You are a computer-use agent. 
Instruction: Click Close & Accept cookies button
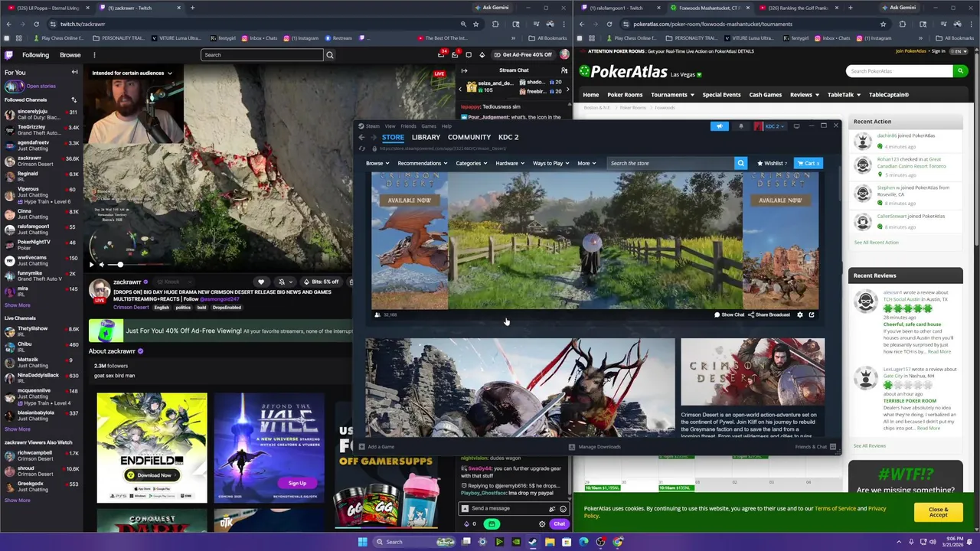pyautogui.click(x=938, y=511)
